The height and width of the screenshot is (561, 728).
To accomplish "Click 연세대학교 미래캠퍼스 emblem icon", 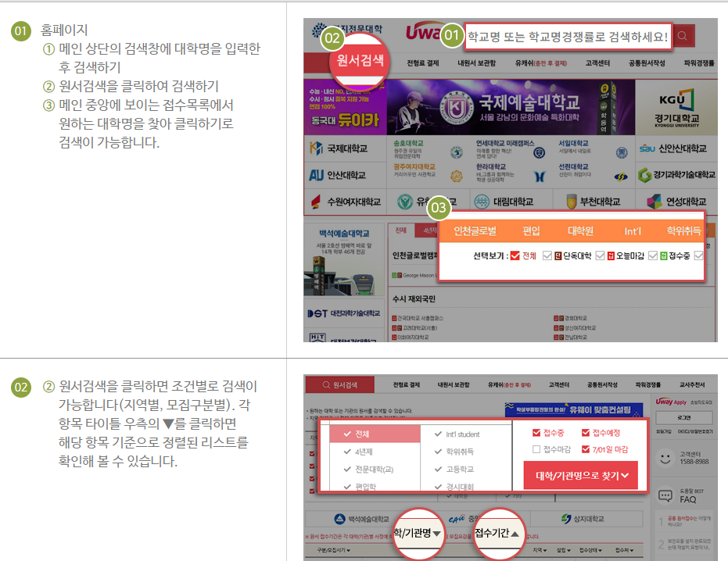I will tap(539, 152).
